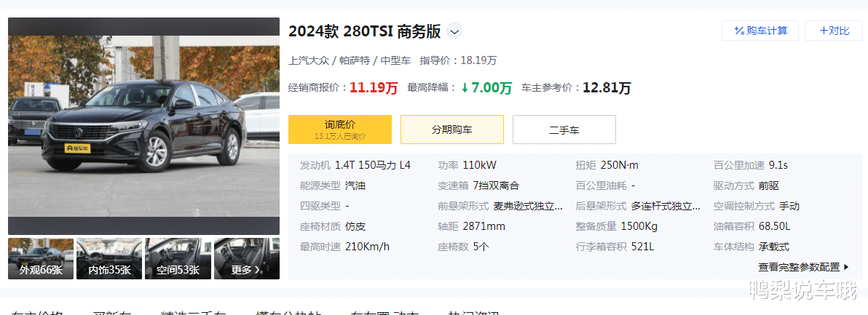Choose 分期购车 installment purchase
Viewport: 868px width, 315px height.
tap(452, 129)
